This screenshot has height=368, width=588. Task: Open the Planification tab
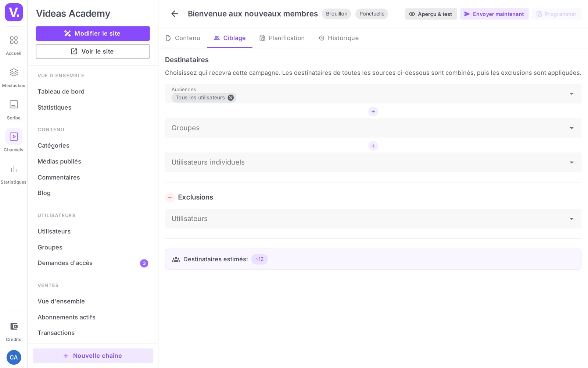pos(282,38)
